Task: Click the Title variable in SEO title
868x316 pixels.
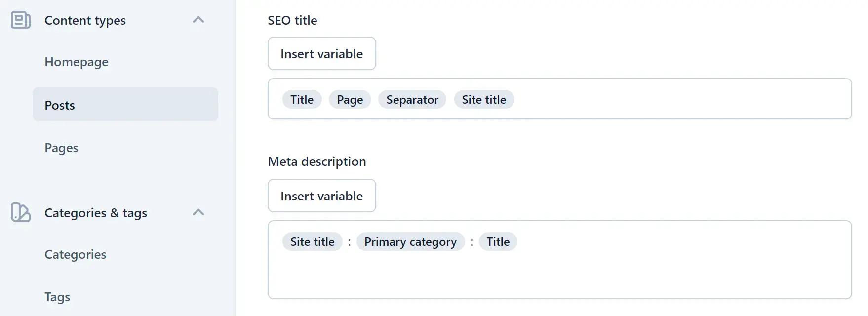Action: pyautogui.click(x=302, y=99)
